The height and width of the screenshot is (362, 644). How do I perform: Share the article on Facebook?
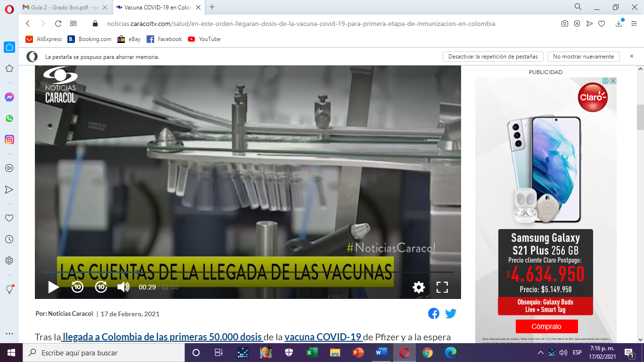(434, 313)
